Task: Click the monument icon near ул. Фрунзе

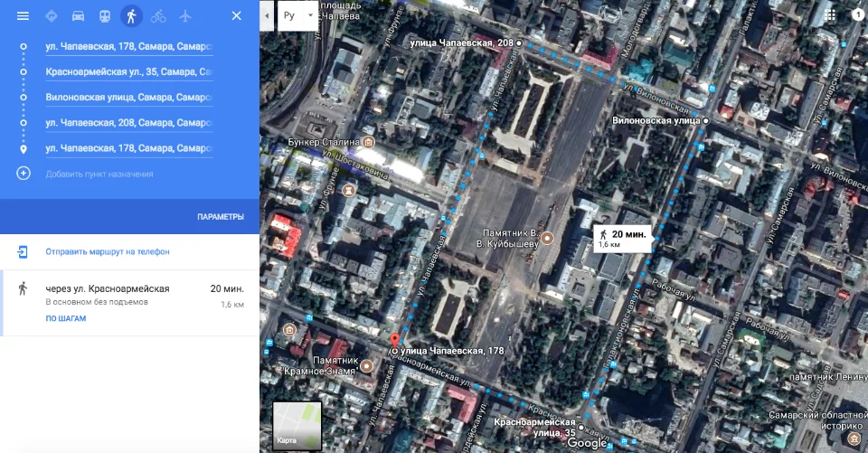Action: [x=349, y=191]
